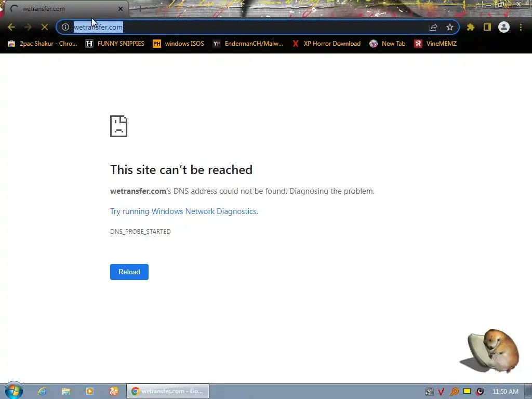Click the 'This site can't be reached' heading
532x399 pixels.
tap(181, 170)
